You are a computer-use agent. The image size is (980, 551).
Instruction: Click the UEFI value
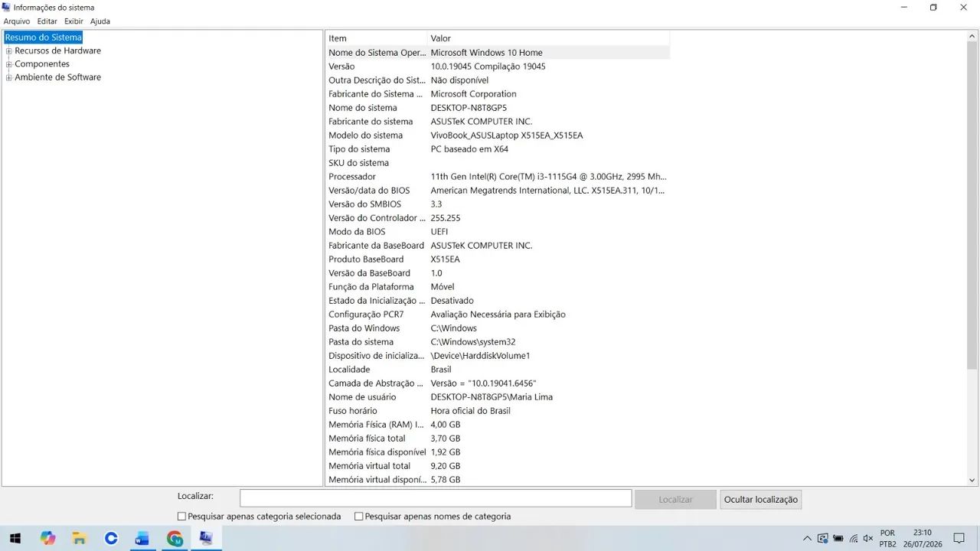[439, 232]
